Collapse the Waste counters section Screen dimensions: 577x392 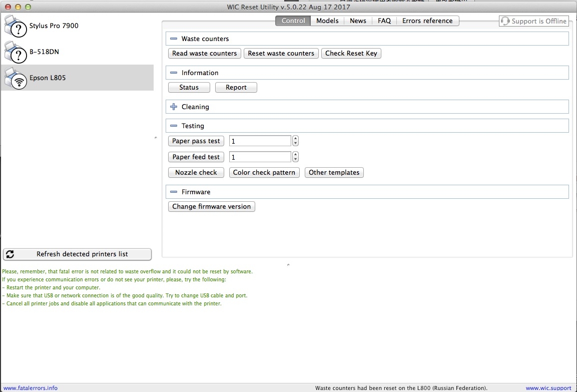click(174, 39)
